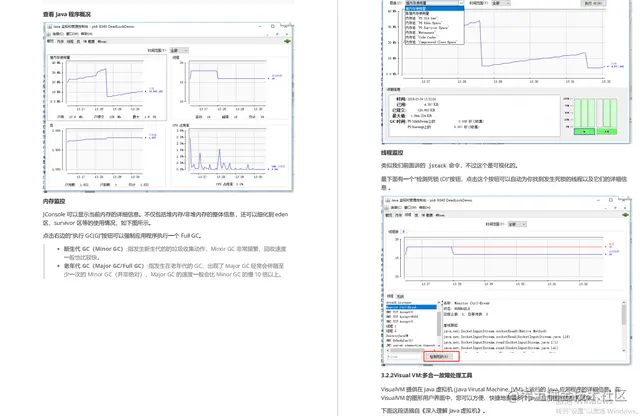The image size is (640, 416).
Task: Select 概览 tab in overview JConsole window
Action: pyautogui.click(x=50, y=41)
